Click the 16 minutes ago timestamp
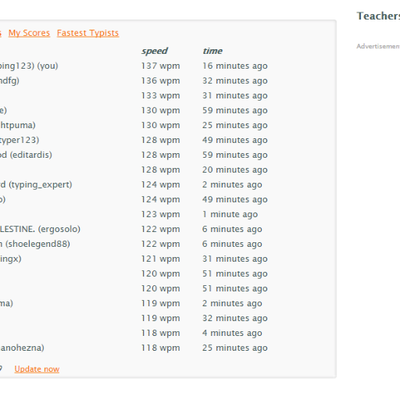Image resolution: width=400 pixels, height=400 pixels. click(x=235, y=66)
